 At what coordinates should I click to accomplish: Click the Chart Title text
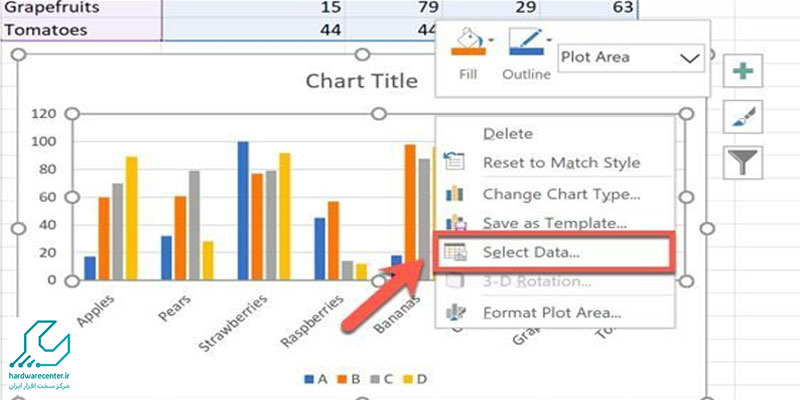[361, 81]
